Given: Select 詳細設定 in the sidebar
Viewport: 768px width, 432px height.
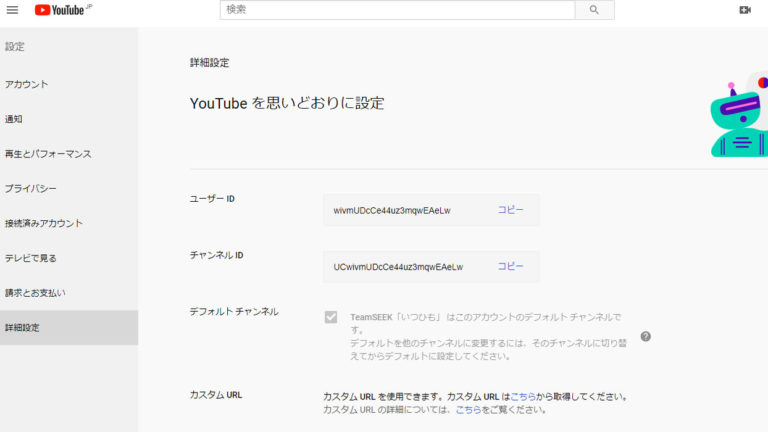Looking at the screenshot, I should pyautogui.click(x=24, y=328).
